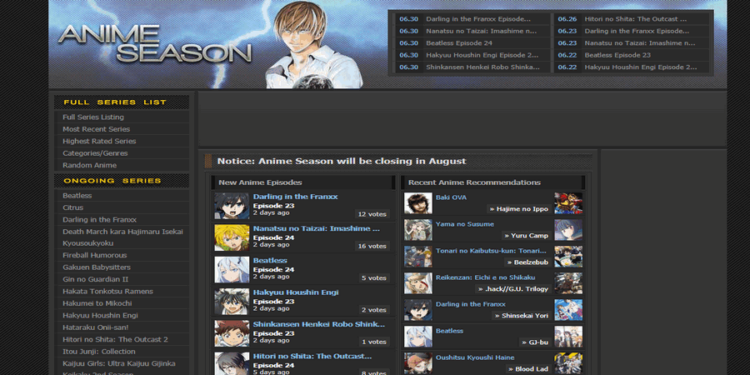Select the Beatless Episode 24 thumbnail
750x375 pixels.
point(232,270)
